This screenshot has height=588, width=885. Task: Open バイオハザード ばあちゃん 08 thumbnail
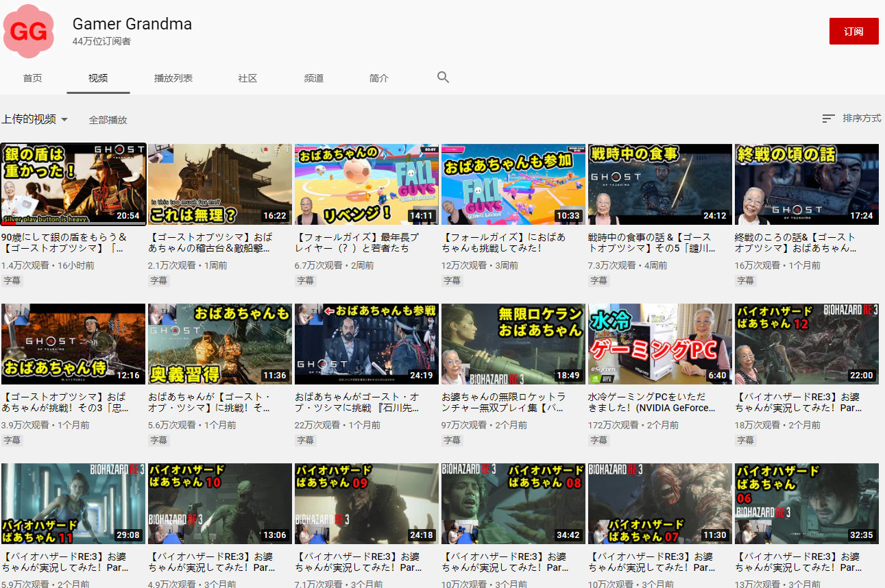513,504
